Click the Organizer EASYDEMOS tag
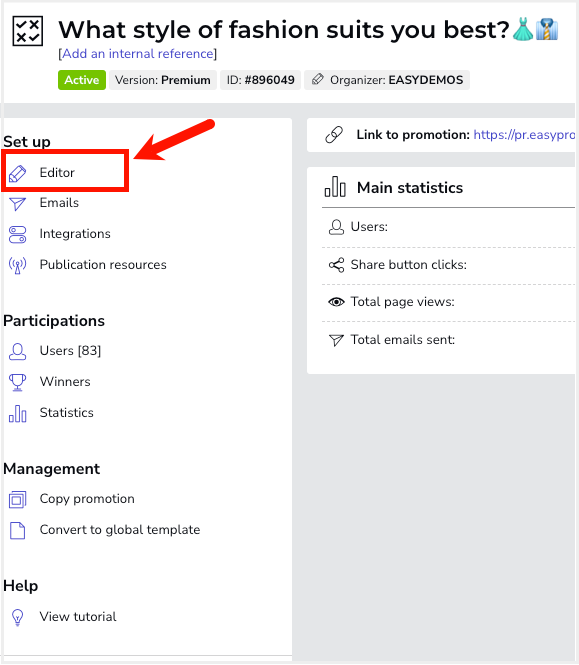The image size is (579, 665). (x=387, y=80)
